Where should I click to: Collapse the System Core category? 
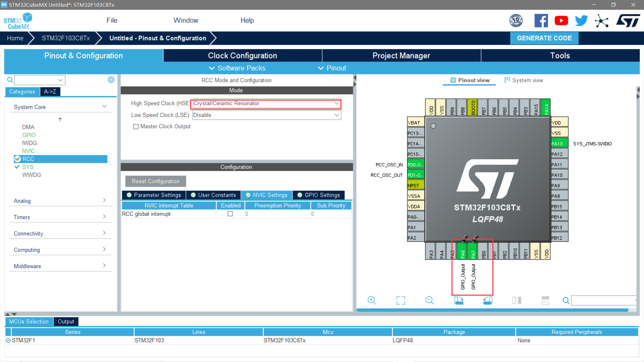pos(104,106)
